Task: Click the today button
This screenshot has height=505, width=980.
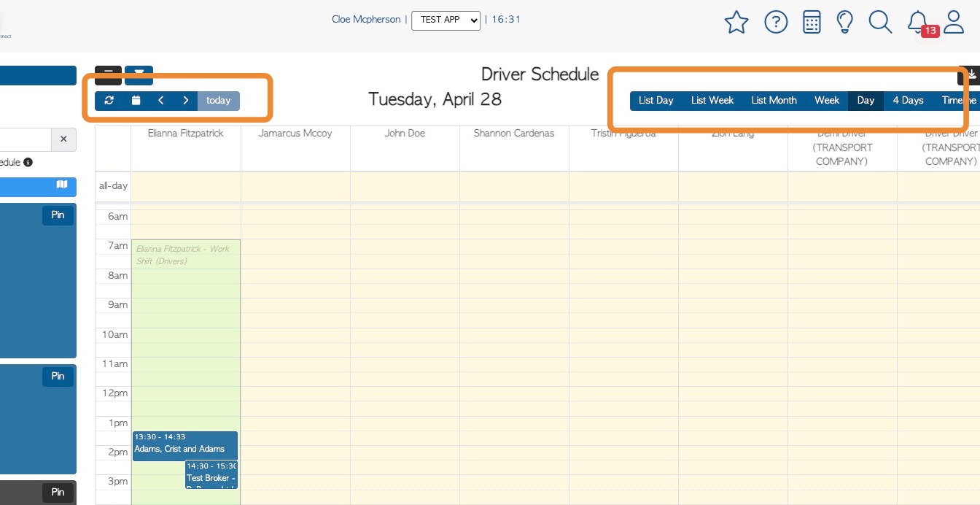Action: pyautogui.click(x=218, y=101)
